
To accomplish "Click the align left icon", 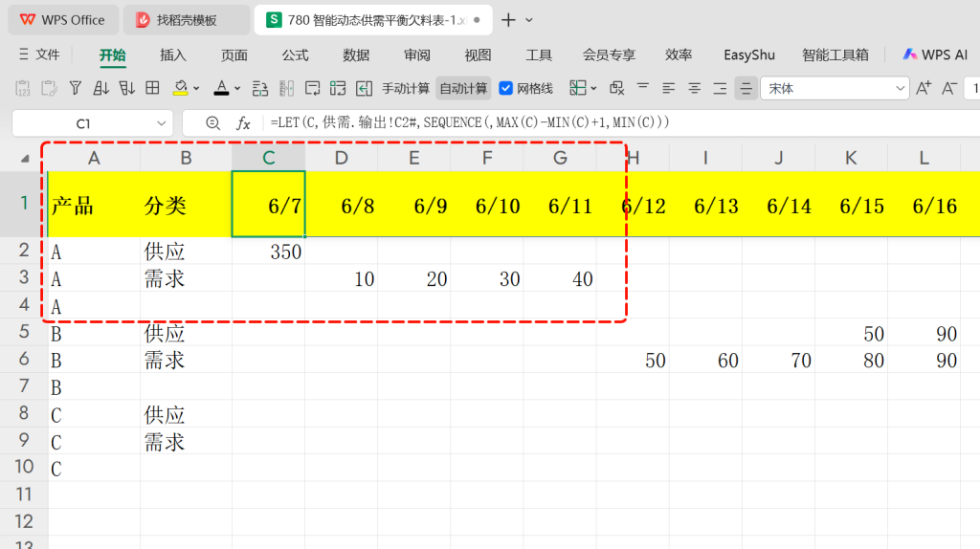I will click(669, 89).
